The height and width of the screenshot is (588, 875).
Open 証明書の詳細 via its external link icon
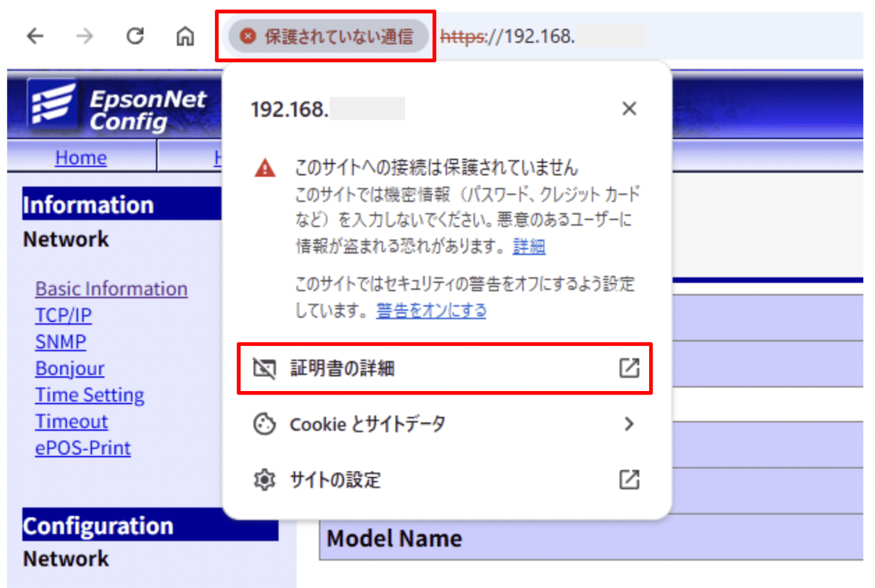coord(629,368)
